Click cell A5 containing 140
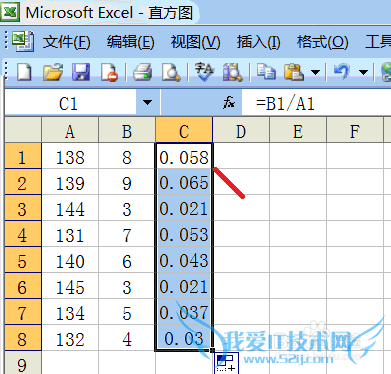Screen dimensions: 391x374 click(x=70, y=260)
